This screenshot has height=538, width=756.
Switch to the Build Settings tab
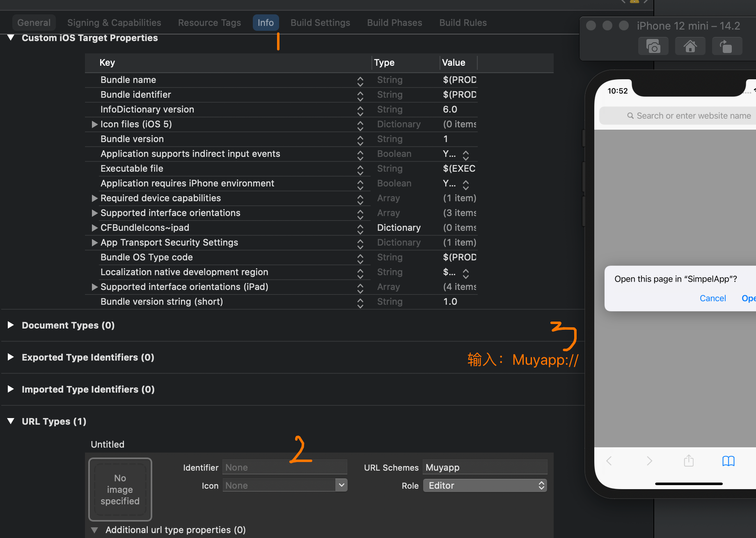pyautogui.click(x=320, y=23)
